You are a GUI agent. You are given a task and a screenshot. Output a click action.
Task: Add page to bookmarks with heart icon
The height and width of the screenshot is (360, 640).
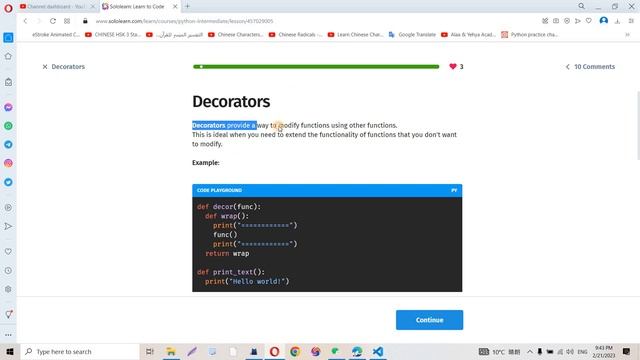[589, 21]
